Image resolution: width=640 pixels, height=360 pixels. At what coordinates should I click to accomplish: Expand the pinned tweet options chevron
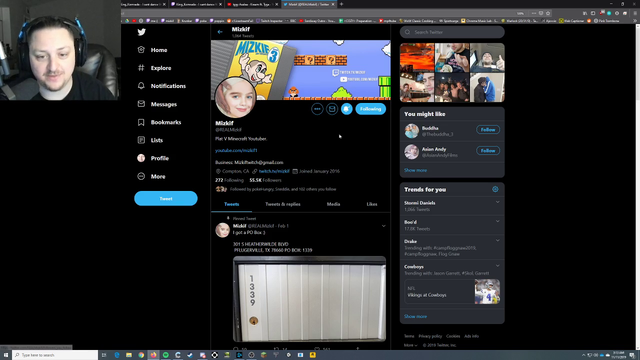click(383, 226)
